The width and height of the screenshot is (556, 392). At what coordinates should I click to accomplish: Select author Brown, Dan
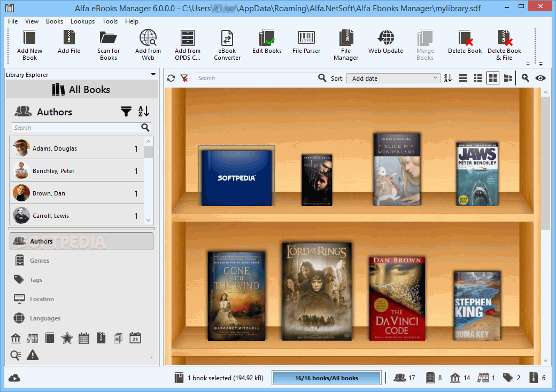(76, 193)
